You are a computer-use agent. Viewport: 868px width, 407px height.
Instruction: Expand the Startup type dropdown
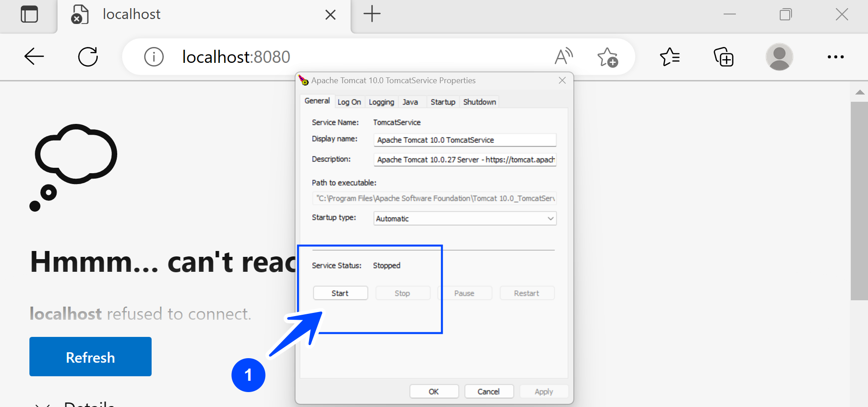(465, 218)
